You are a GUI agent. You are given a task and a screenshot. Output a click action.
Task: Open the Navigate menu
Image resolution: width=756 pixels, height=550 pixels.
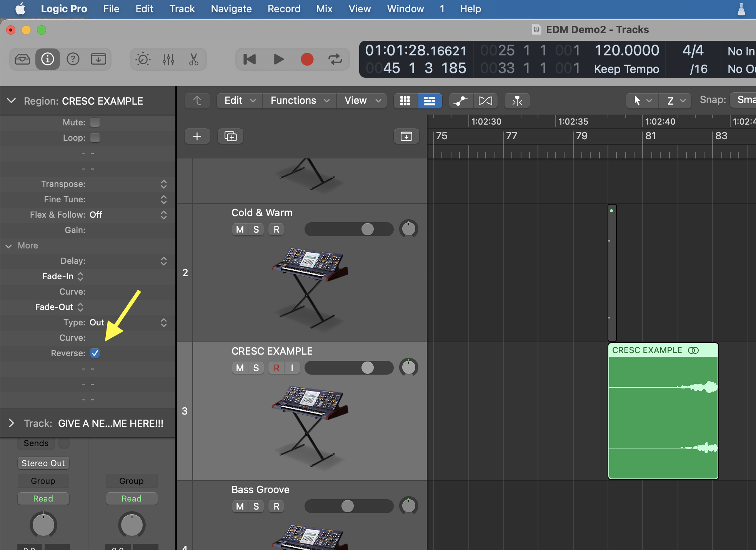click(231, 9)
